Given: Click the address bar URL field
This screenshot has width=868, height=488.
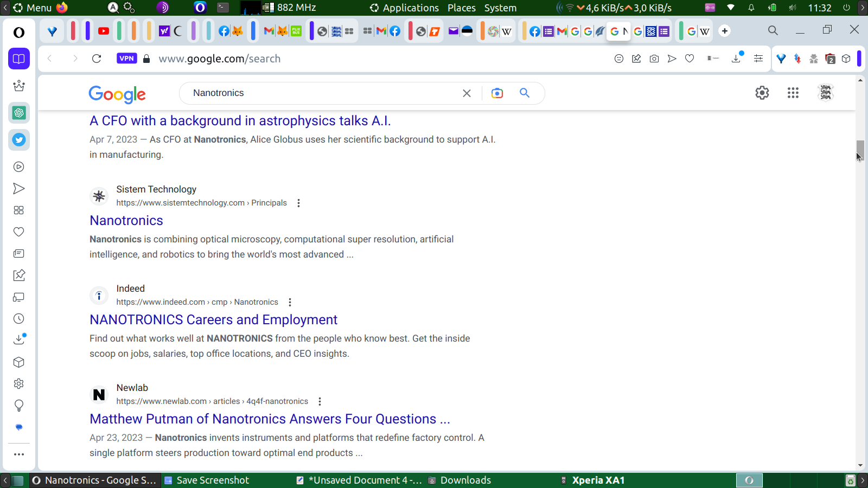Looking at the screenshot, I should [x=220, y=59].
